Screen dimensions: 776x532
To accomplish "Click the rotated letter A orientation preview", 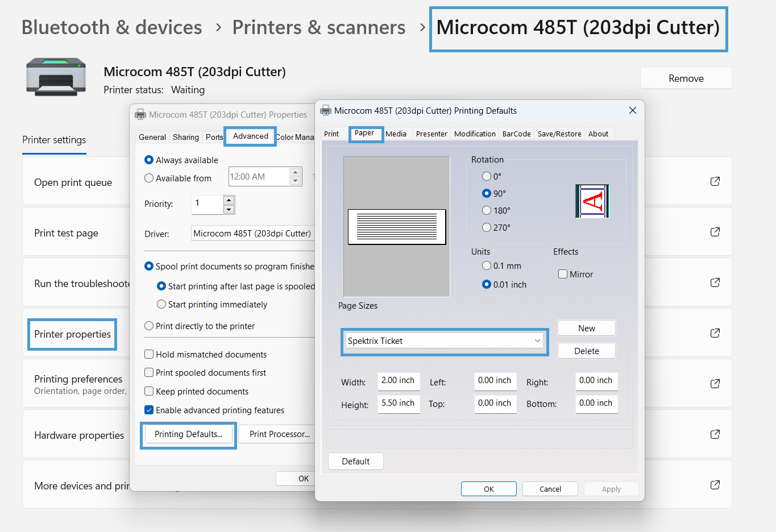I will click(x=592, y=200).
